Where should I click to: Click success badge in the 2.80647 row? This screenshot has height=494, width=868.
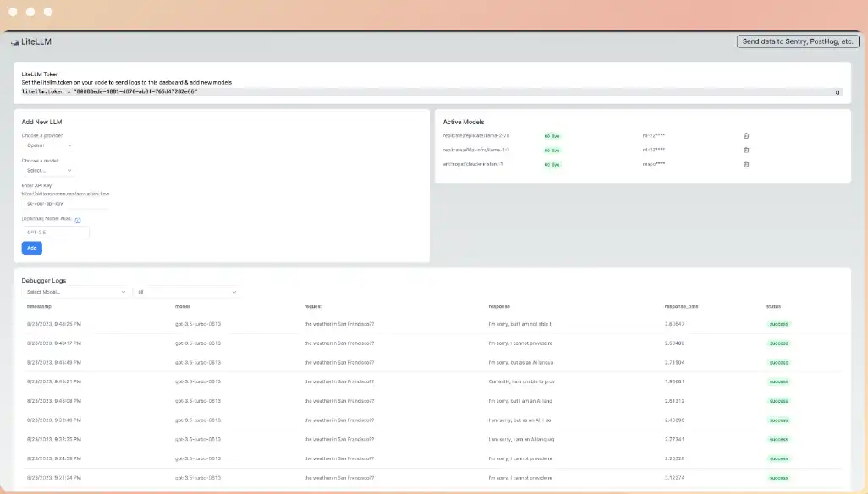[778, 324]
